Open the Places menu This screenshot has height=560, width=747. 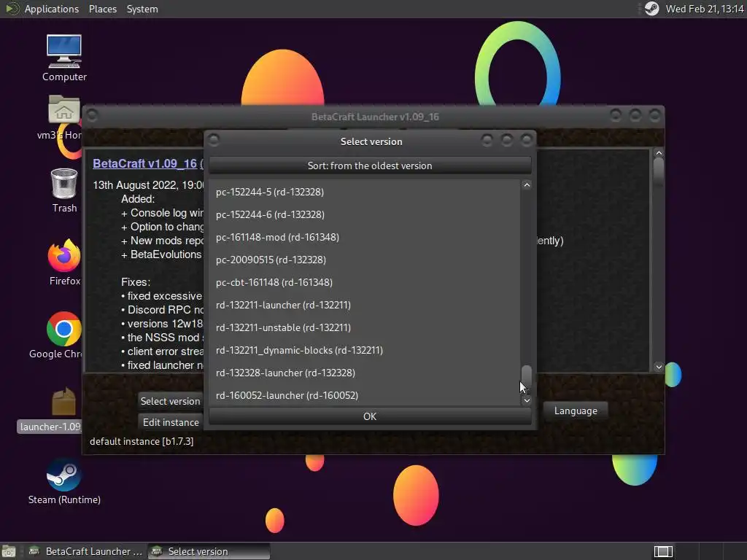click(x=102, y=9)
